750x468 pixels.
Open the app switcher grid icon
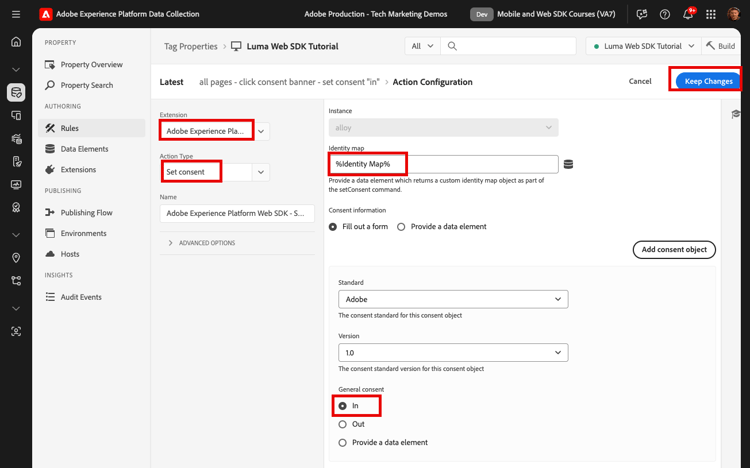click(711, 14)
